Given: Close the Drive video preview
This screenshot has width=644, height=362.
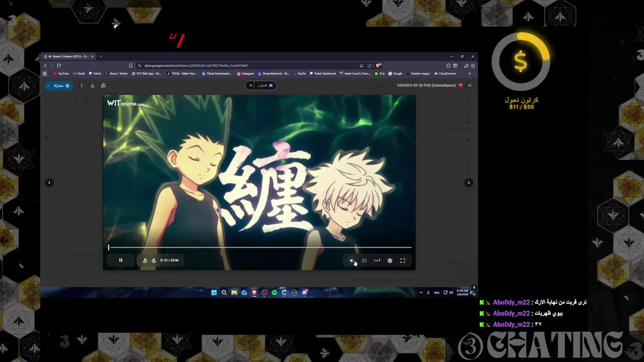Looking at the screenshot, I should pyautogui.click(x=469, y=85).
